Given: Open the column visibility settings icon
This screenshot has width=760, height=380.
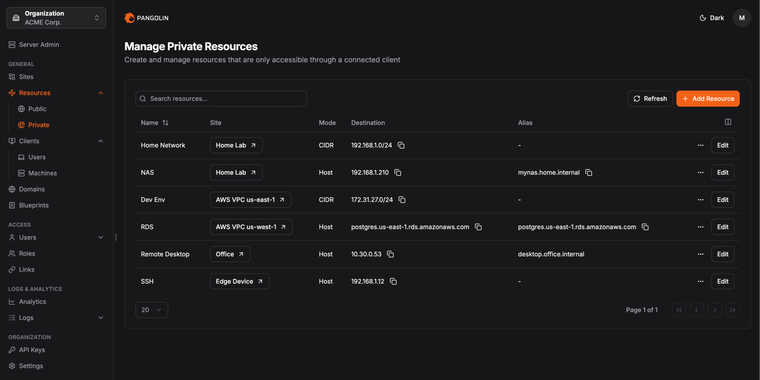Looking at the screenshot, I should click(x=728, y=122).
